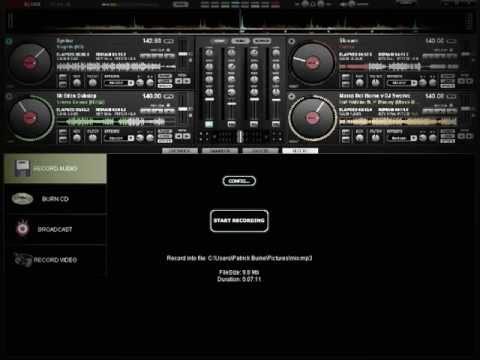Click the fourth channel gain knob at top
This screenshot has height=360, width=480.
point(276,52)
